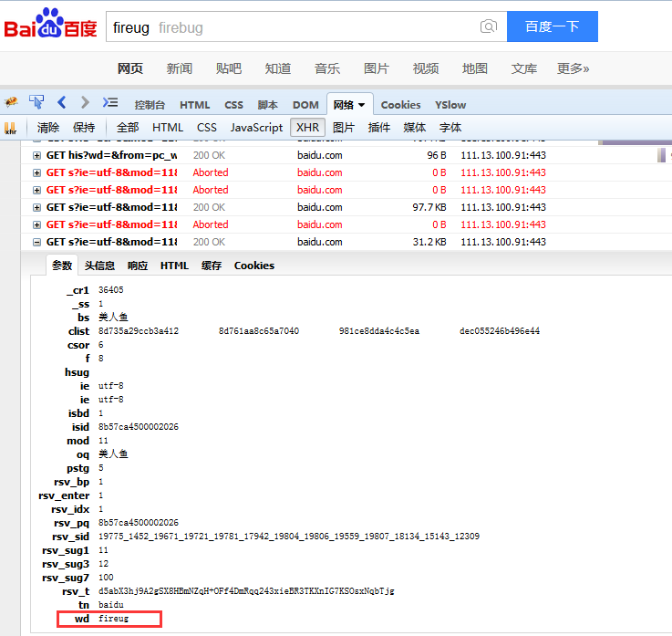Expand the GET his?wd= request row
The height and width of the screenshot is (636, 672).
pyautogui.click(x=36, y=156)
